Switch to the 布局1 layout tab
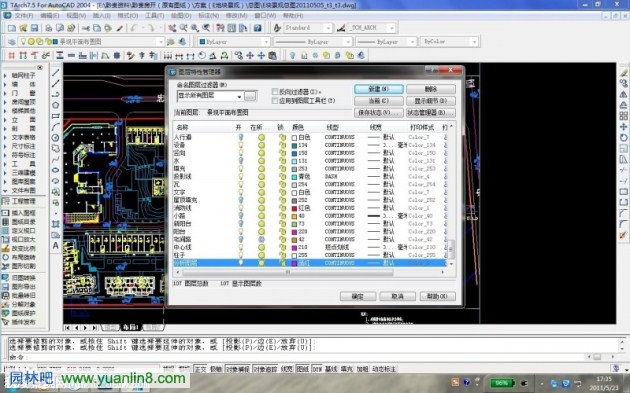 pos(131,328)
